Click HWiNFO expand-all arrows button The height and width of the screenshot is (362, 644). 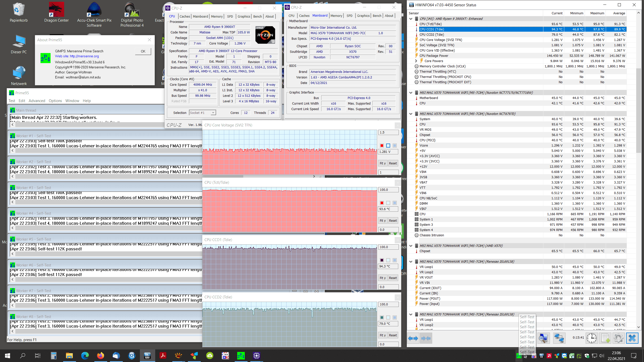(413, 338)
